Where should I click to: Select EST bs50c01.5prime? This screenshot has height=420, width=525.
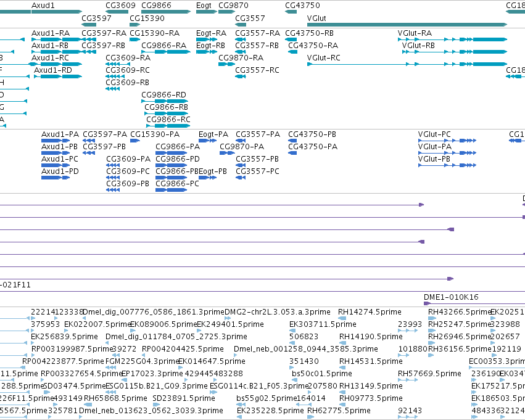[322, 374]
